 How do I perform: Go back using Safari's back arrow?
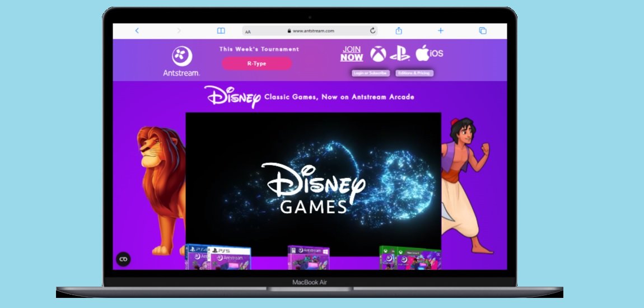(137, 31)
